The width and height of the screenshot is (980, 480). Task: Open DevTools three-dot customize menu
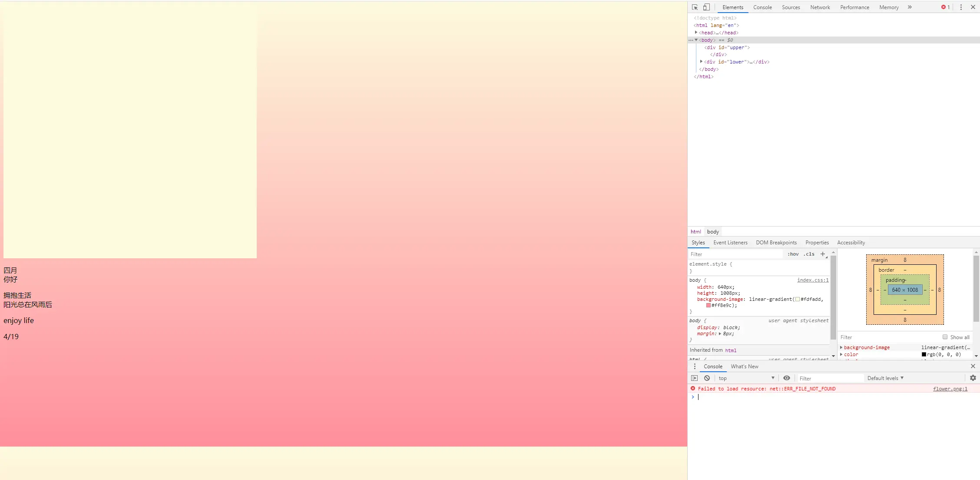tap(961, 7)
